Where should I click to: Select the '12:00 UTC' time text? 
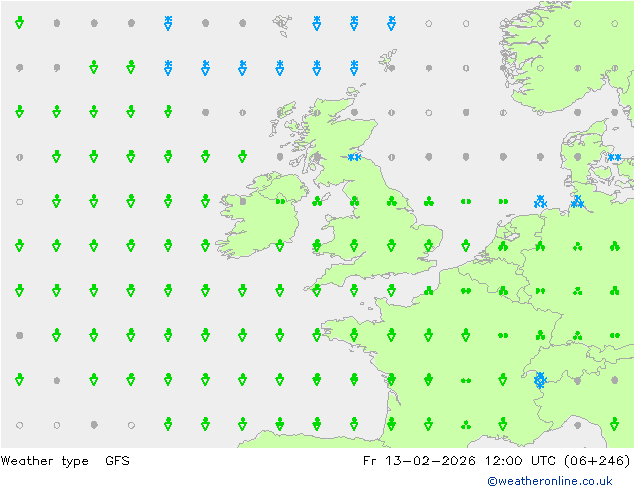522,460
